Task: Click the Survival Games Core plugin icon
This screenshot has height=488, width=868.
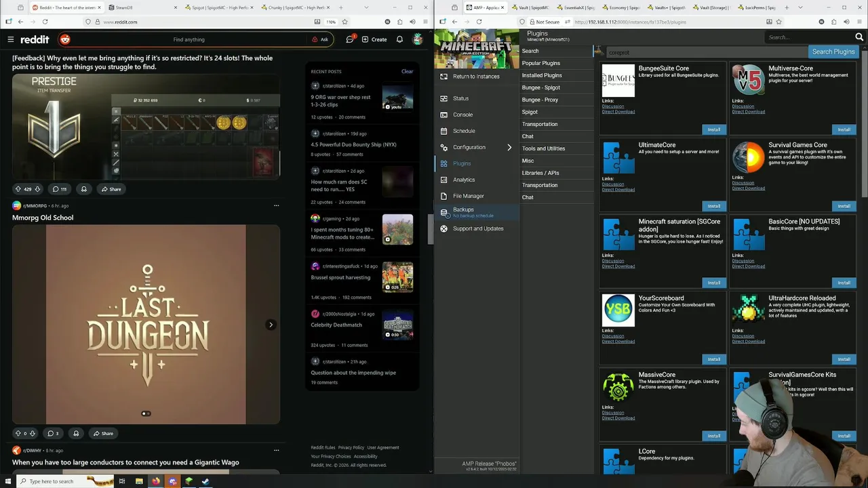Action: [749, 157]
